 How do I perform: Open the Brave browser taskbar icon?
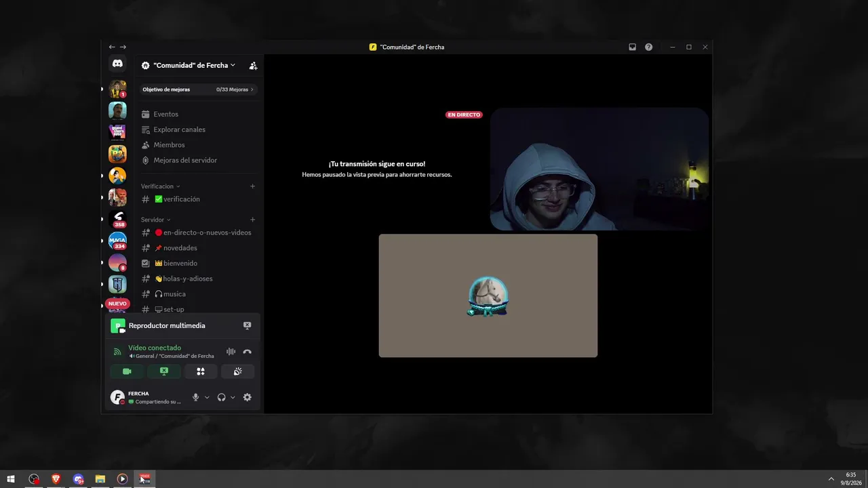[56, 479]
